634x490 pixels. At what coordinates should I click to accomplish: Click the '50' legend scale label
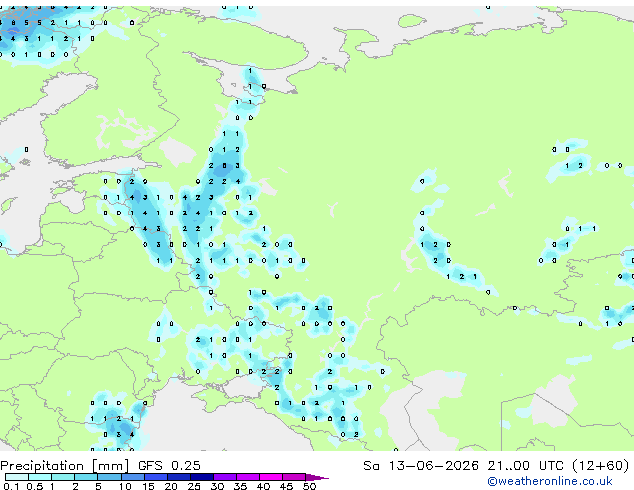pos(310,486)
